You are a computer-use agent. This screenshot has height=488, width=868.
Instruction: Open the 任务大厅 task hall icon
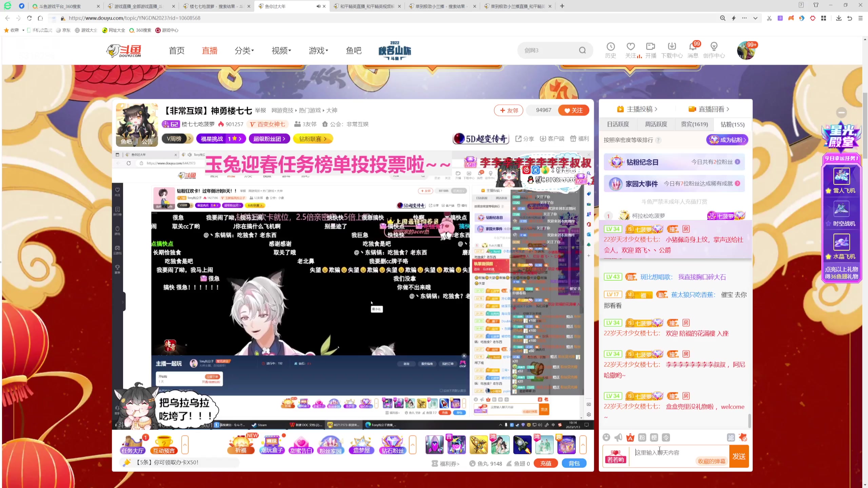coord(133,445)
